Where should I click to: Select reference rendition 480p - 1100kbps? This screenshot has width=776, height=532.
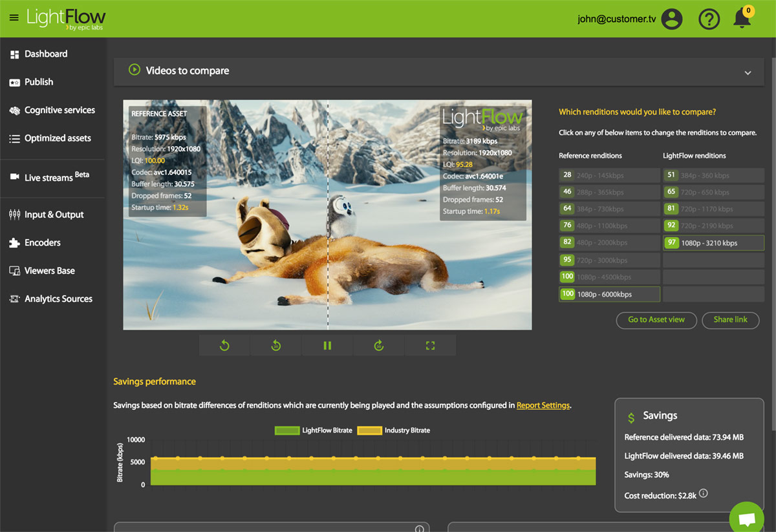(x=609, y=226)
